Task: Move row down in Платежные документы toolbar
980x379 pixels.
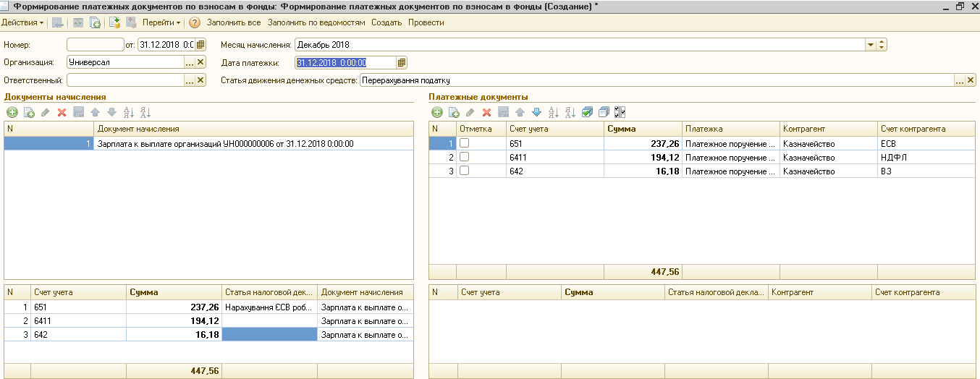Action: pyautogui.click(x=536, y=112)
